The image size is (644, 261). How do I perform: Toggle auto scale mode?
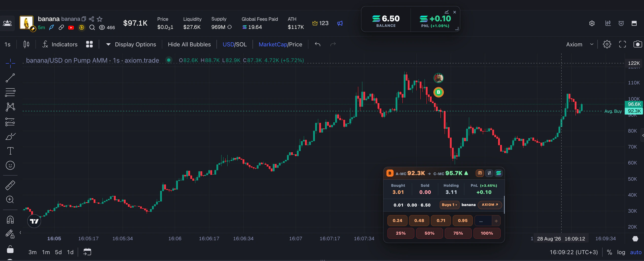point(636,252)
